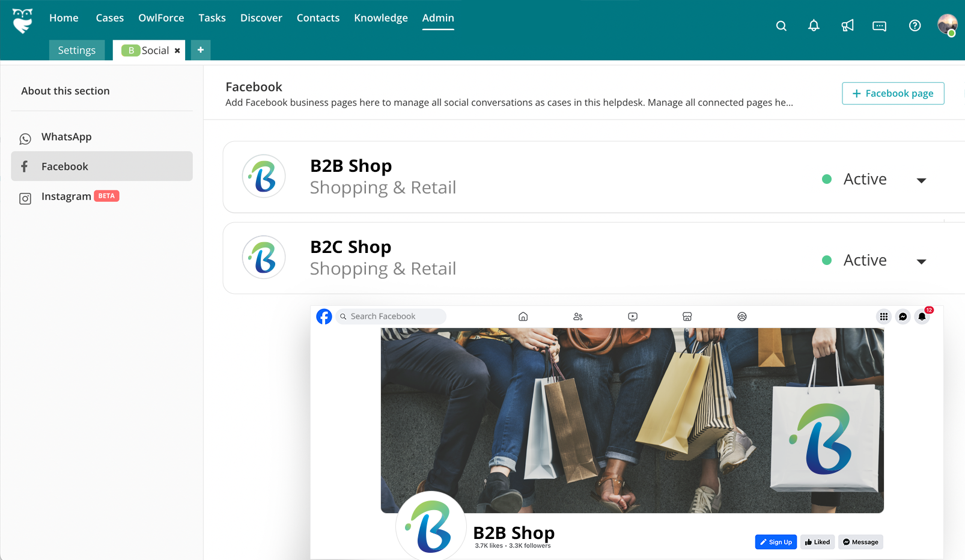Click the Search Facebook input field
The image size is (965, 560).
tap(391, 317)
